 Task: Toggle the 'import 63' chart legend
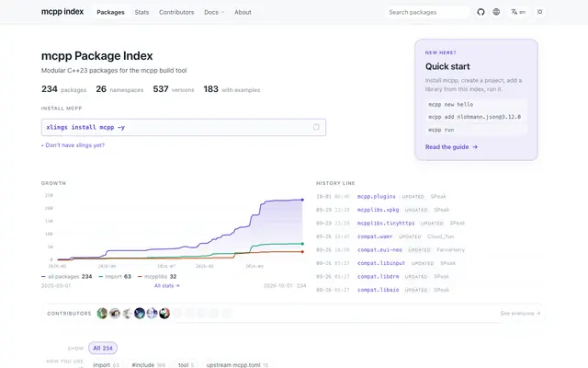click(115, 276)
